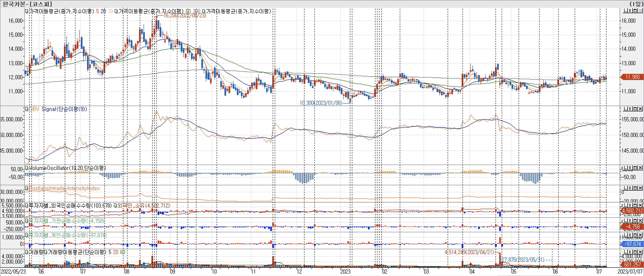This screenshot has width=644, height=276.
Task: Click the 10,300(2023/01/06) low price marker
Action: point(321,103)
